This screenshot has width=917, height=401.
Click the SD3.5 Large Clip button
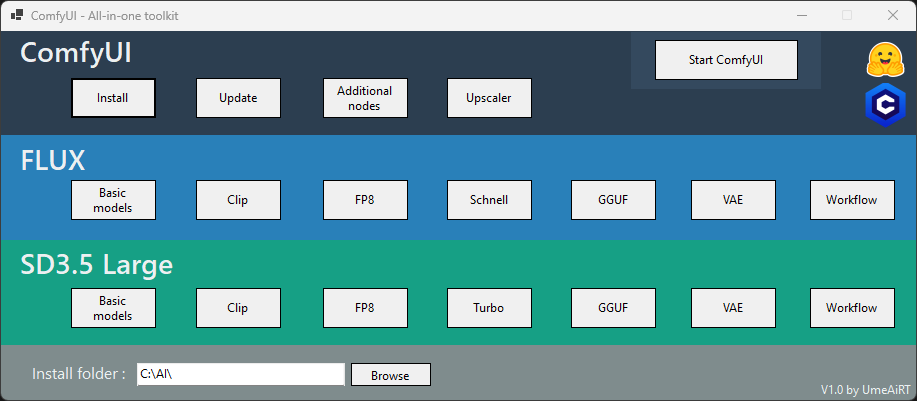point(238,308)
